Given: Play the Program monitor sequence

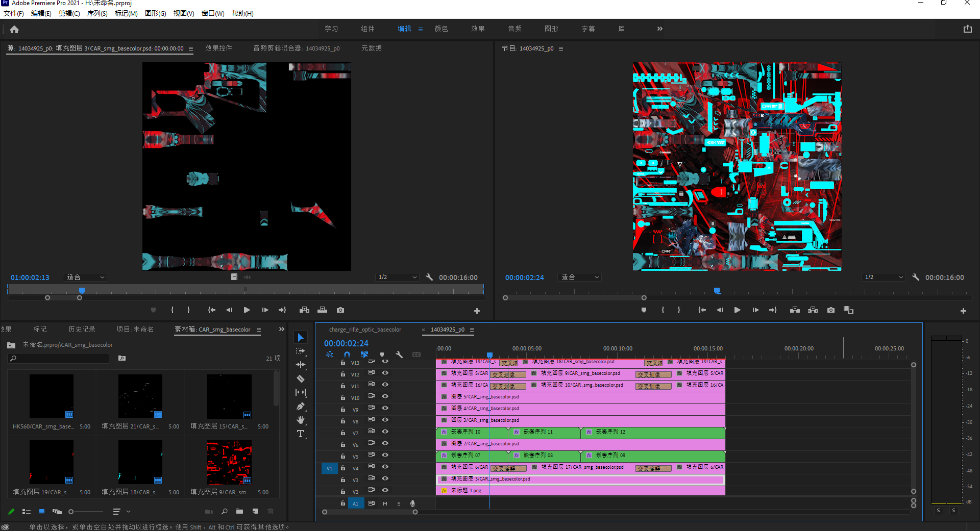Looking at the screenshot, I should [737, 310].
